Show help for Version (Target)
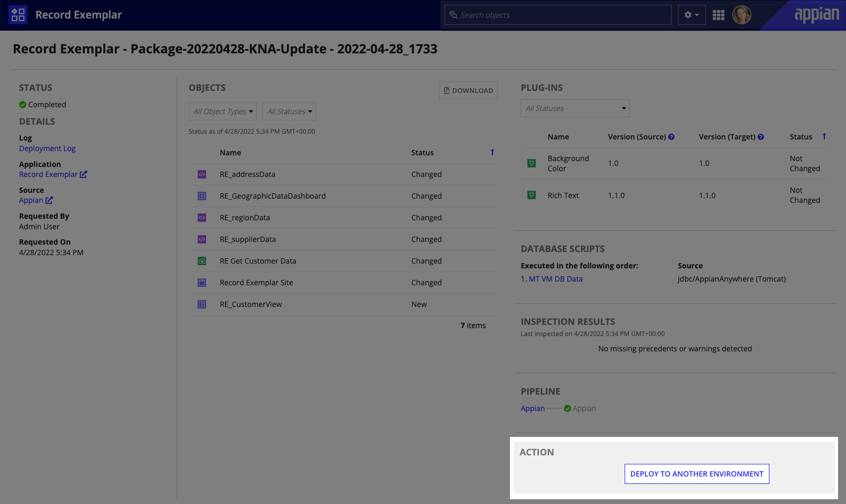 (761, 137)
